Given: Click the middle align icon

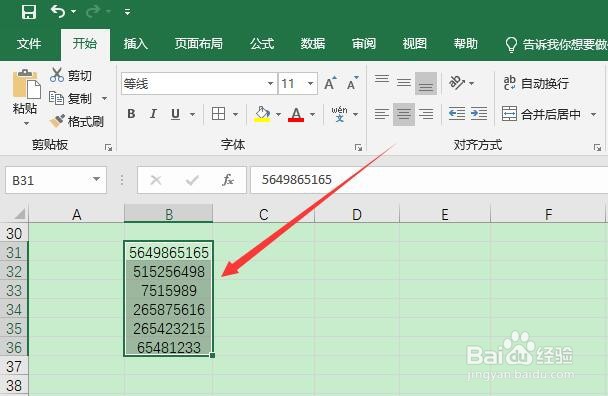Looking at the screenshot, I should click(x=404, y=83).
